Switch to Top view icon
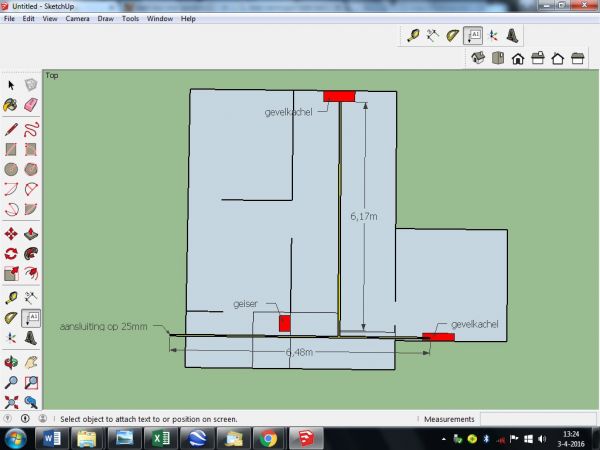 pos(498,58)
